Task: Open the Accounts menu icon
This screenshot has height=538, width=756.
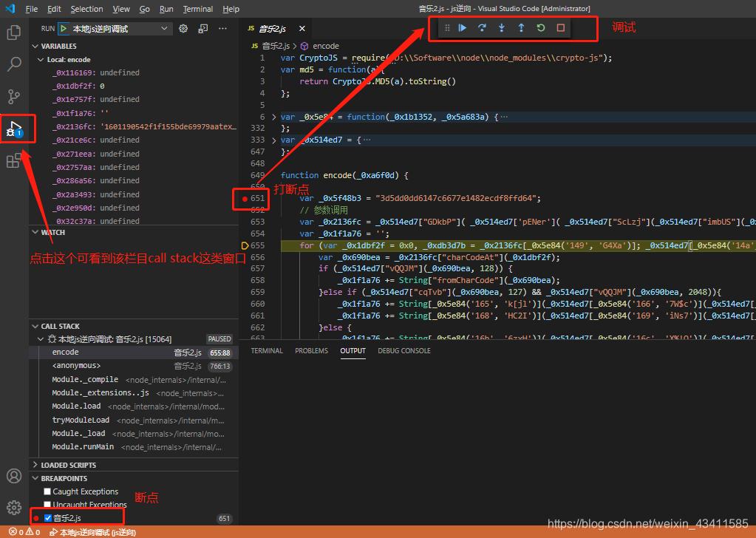Action: tap(14, 476)
